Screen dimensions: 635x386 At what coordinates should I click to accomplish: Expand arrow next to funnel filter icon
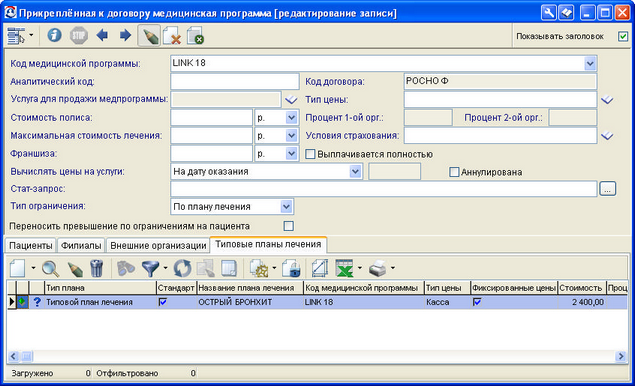(165, 268)
